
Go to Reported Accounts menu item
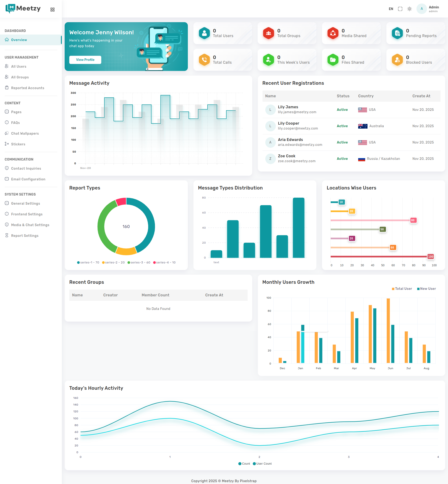27,88
